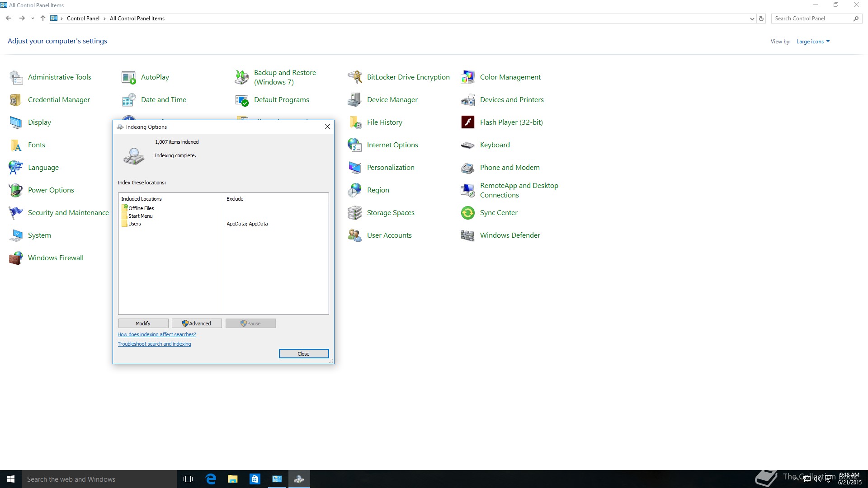Screen dimensions: 868x488
Task: Click the taskbar search box
Action: 99,479
